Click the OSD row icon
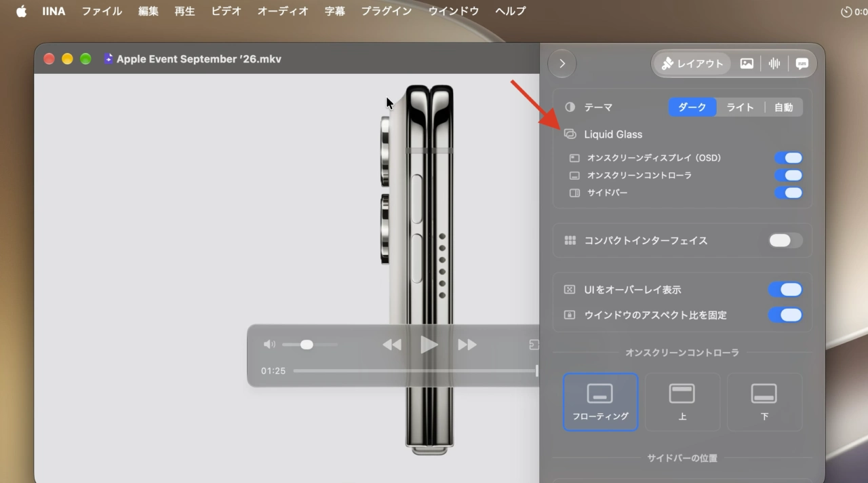This screenshot has width=868, height=483. click(574, 158)
